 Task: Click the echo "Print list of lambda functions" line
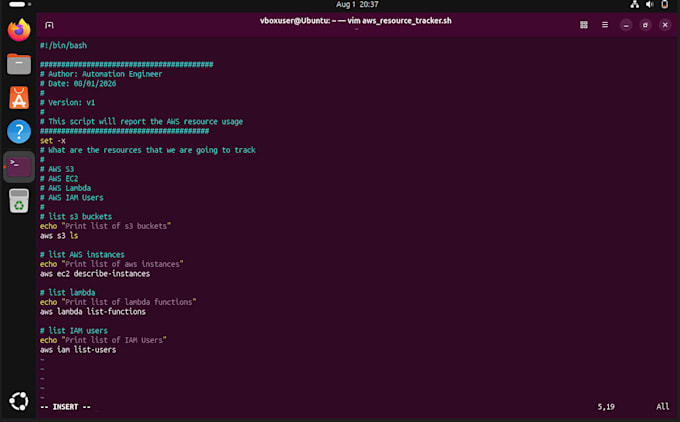pos(118,302)
